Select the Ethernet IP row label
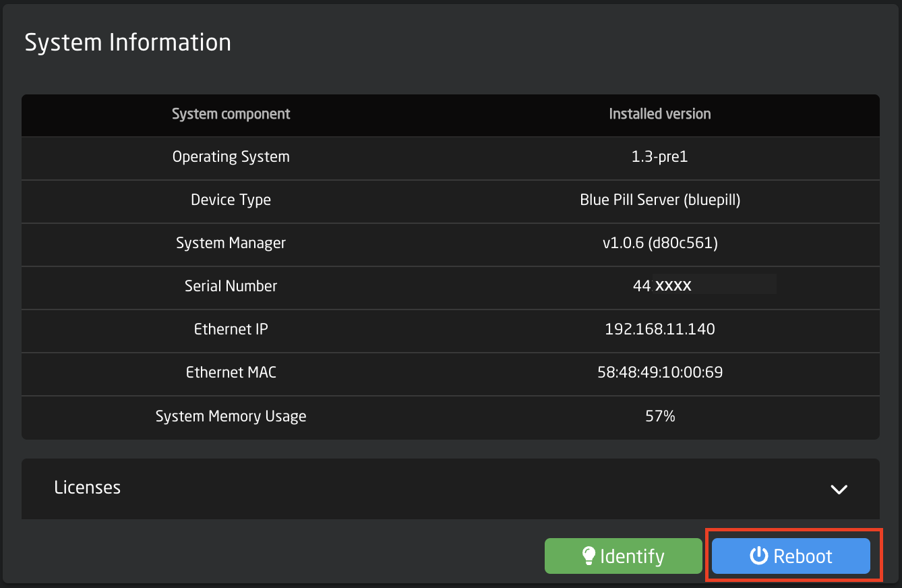The height and width of the screenshot is (588, 902). point(231,330)
